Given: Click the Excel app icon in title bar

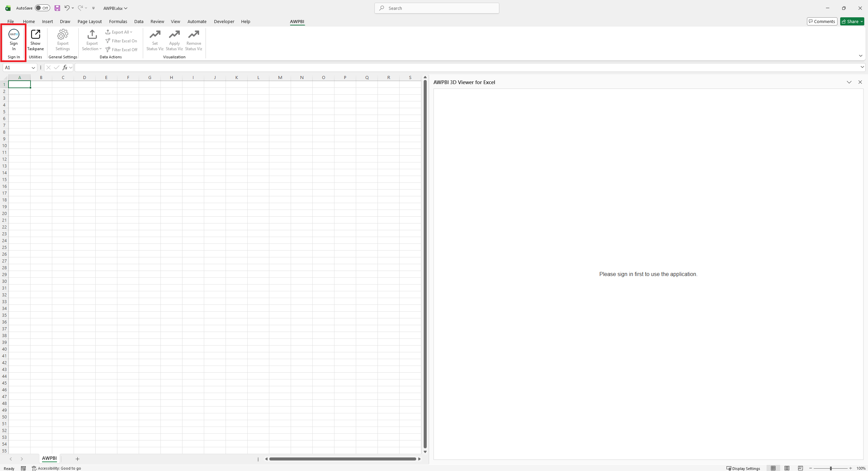Looking at the screenshot, I should (8, 8).
